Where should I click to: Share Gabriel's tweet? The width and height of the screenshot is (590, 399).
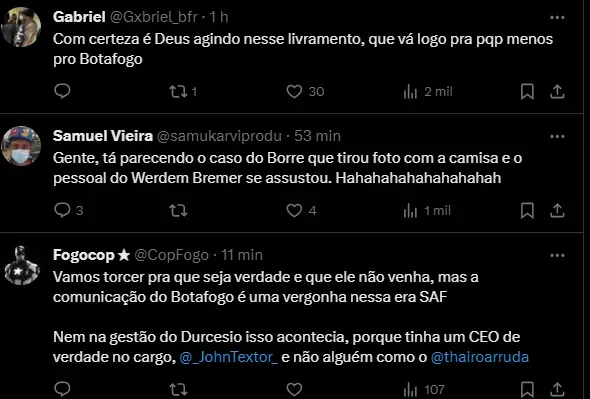[557, 91]
